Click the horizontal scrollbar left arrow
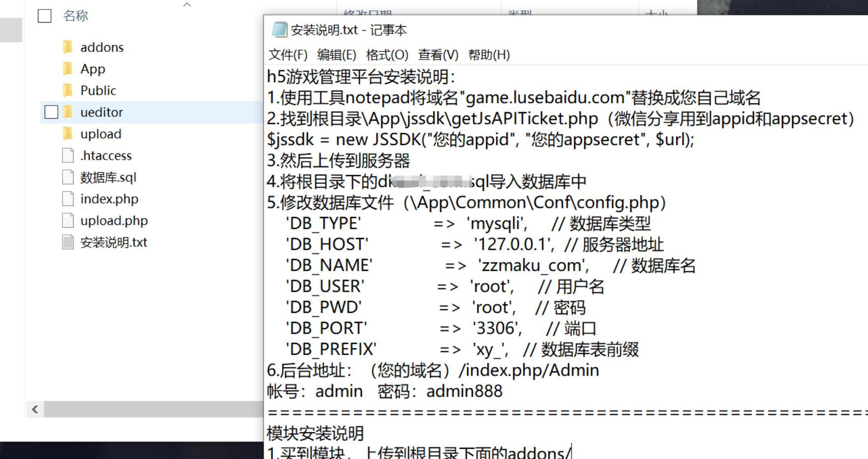The image size is (868, 459). pyautogui.click(x=35, y=409)
